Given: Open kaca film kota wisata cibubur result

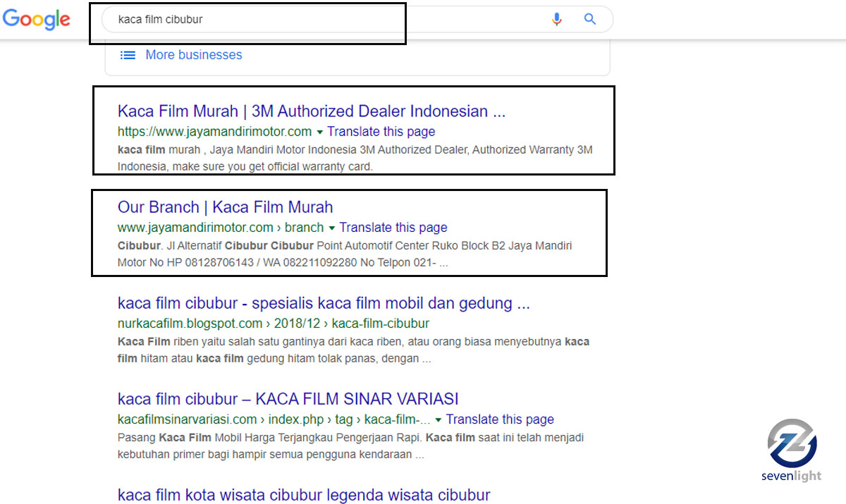Looking at the screenshot, I should coord(304,495).
